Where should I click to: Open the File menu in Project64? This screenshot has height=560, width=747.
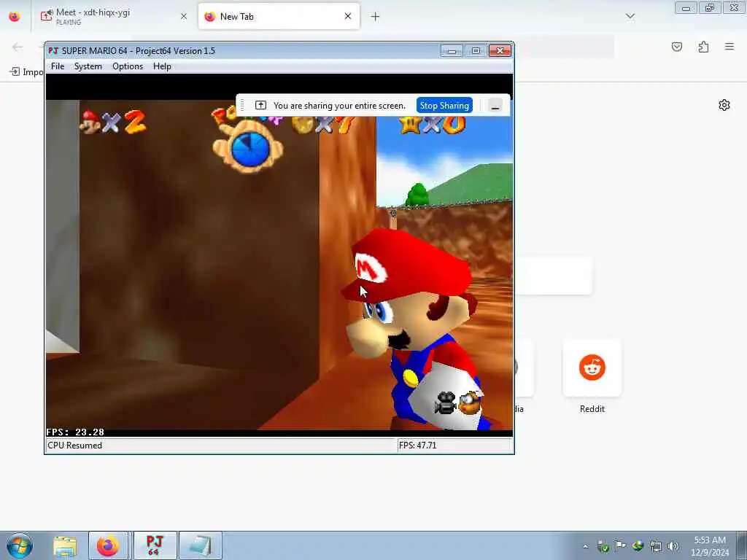pyautogui.click(x=57, y=66)
